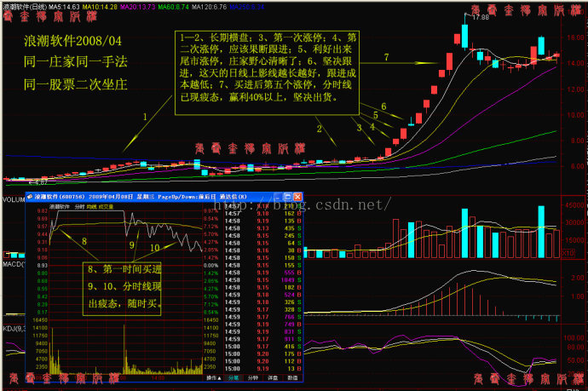Select the VOLUM indicator label
Image resolution: width=588 pixels, height=391 pixels.
tap(14, 200)
